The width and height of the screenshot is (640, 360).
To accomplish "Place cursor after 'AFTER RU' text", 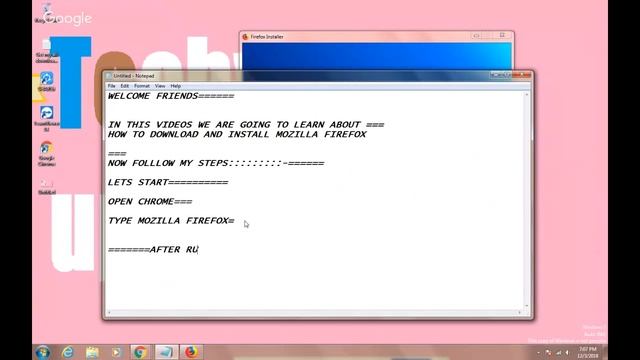I will click(198, 249).
